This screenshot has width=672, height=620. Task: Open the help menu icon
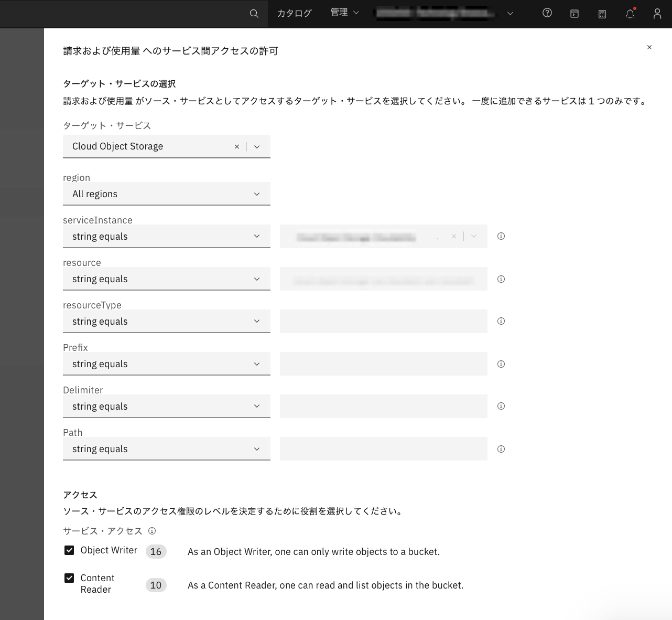(x=547, y=13)
